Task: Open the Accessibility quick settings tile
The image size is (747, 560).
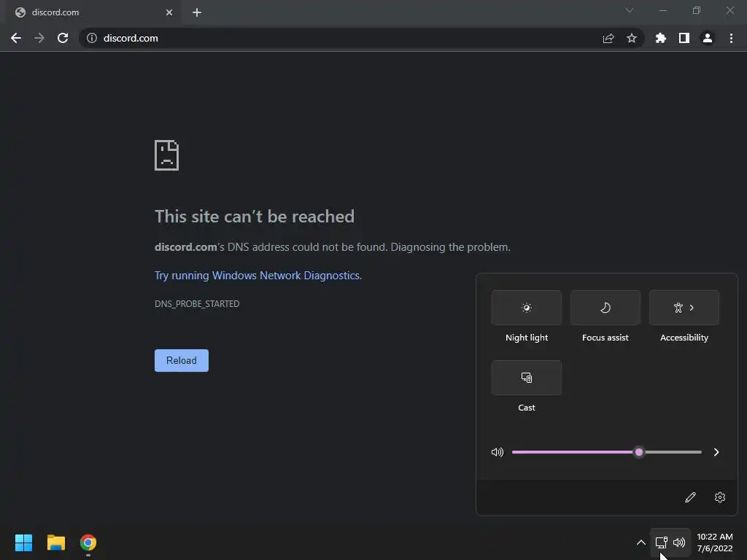Action: tap(684, 308)
